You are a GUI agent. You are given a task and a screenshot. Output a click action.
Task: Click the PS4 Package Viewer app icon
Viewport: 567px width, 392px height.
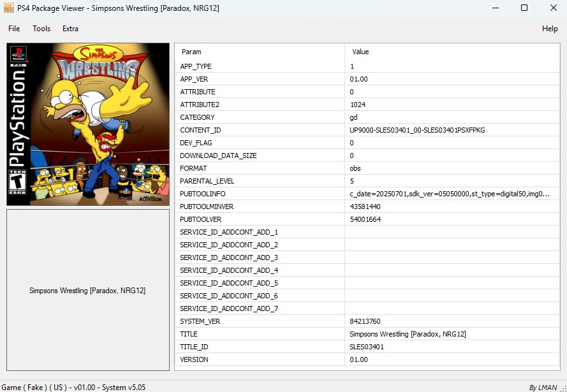tap(9, 8)
